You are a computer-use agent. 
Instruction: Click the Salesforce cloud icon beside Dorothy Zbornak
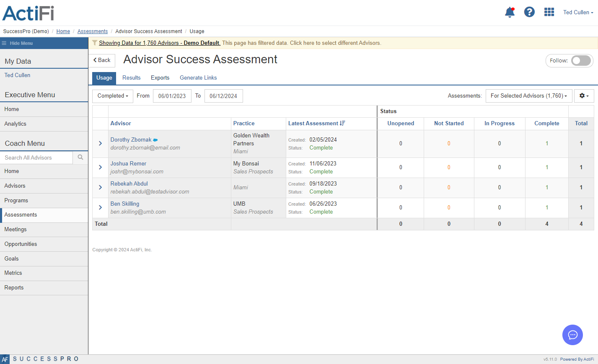155,140
